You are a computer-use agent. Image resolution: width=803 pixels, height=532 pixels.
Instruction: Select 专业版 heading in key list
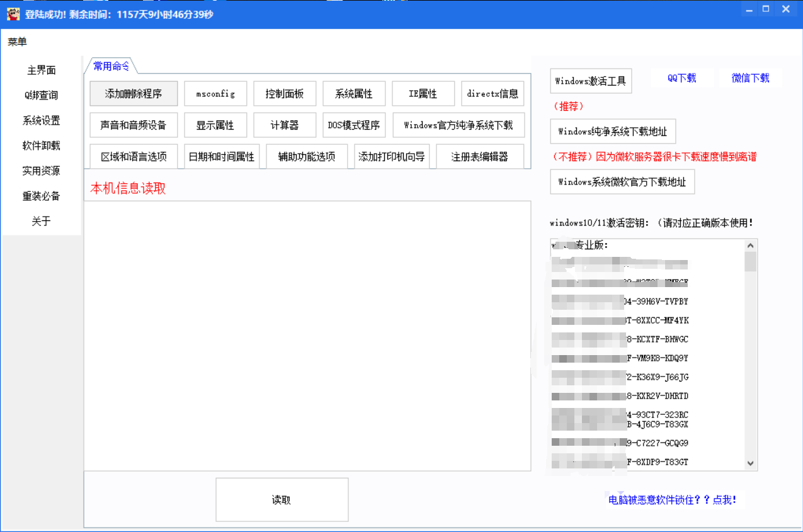[580, 245]
